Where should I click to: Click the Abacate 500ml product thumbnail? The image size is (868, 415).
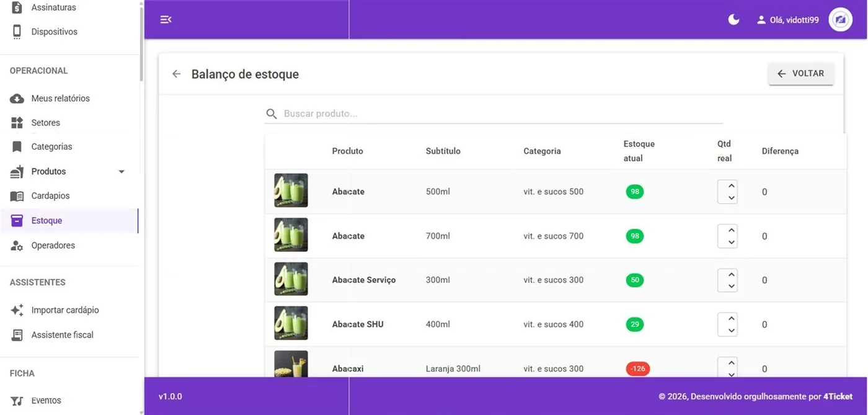pos(291,190)
